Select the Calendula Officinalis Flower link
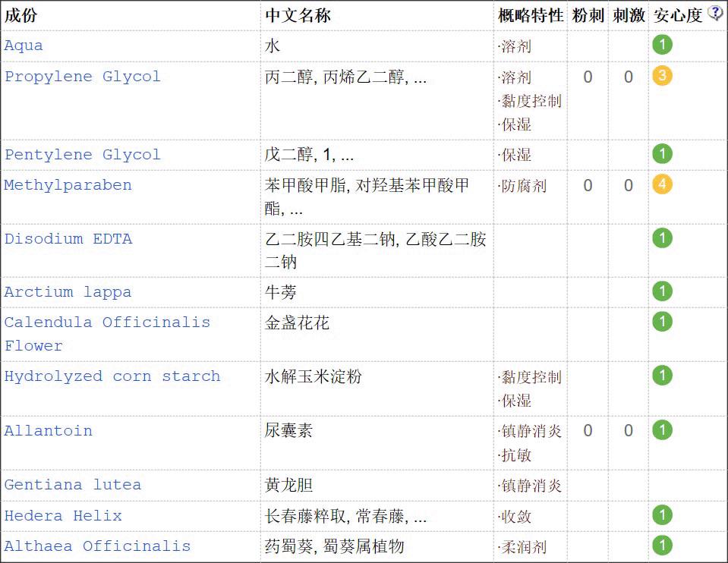Screen dimensions: 728x563 click(106, 322)
